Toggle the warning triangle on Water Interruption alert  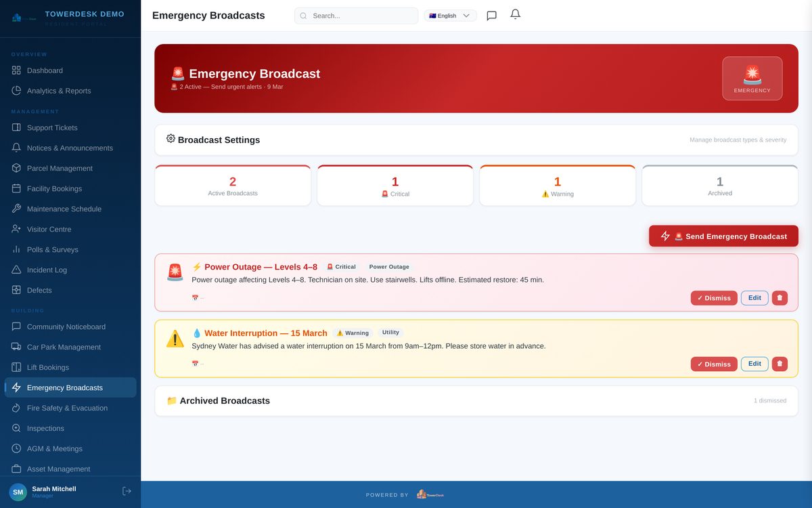pos(175,339)
